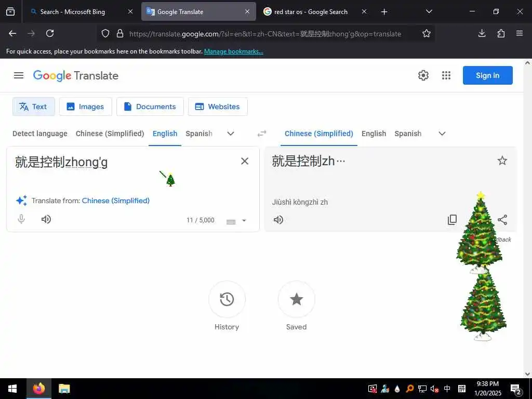Close the red star os tab
Image resolution: width=532 pixels, height=399 pixels.
point(364,11)
